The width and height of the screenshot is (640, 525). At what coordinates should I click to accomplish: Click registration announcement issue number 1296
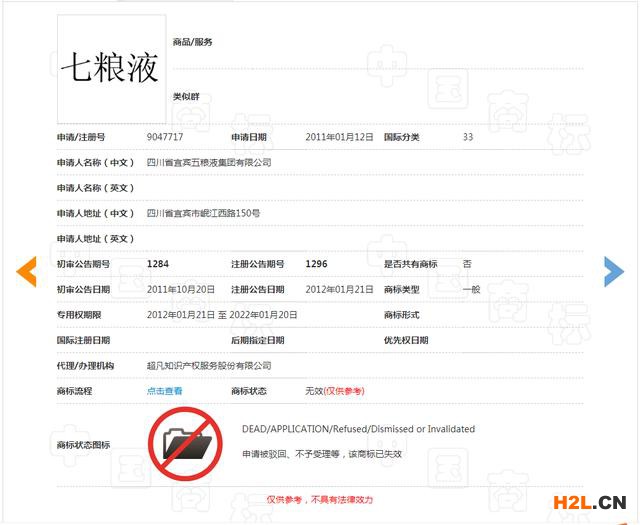[316, 264]
